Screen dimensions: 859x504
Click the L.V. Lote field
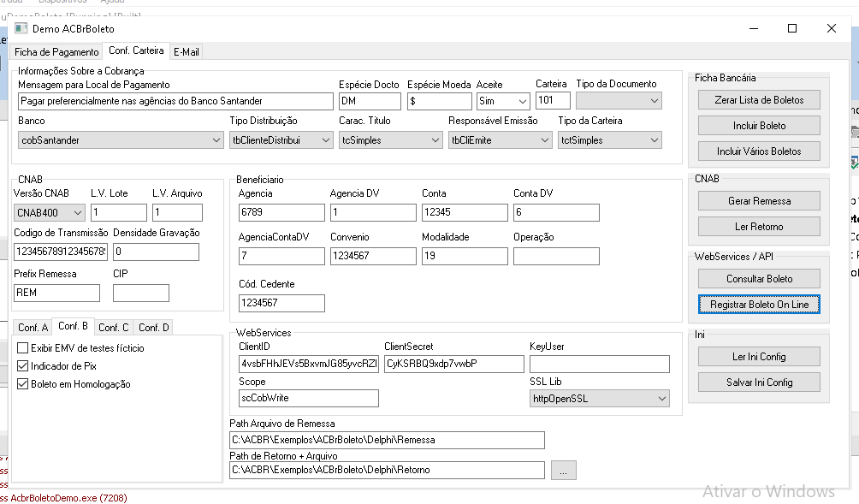click(119, 212)
